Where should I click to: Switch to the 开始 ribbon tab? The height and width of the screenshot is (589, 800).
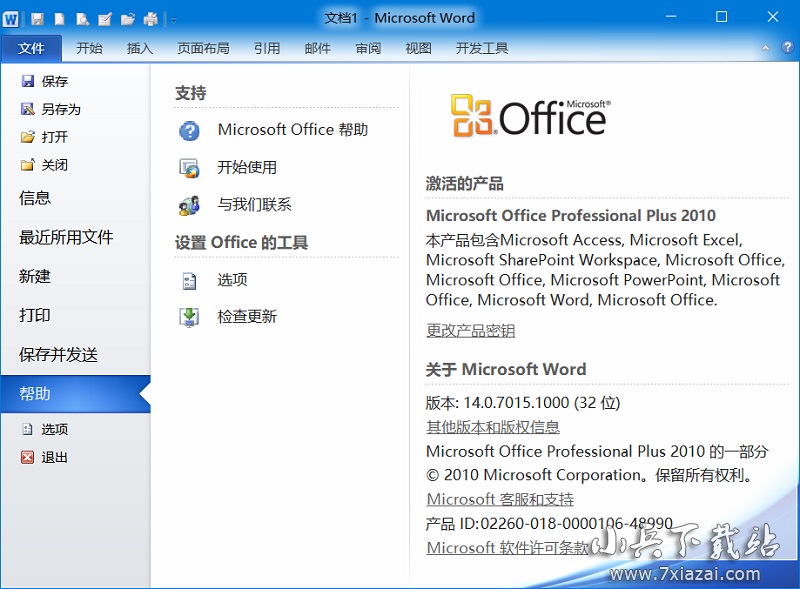tap(89, 48)
